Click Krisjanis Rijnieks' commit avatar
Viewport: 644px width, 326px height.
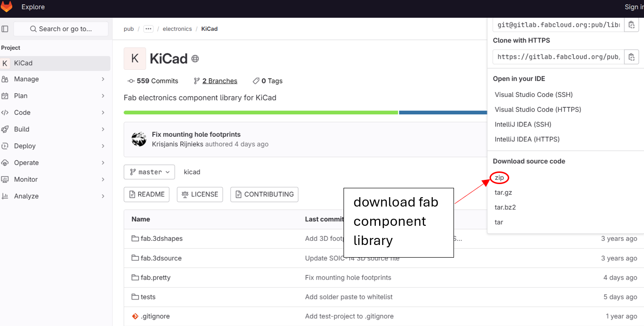139,139
